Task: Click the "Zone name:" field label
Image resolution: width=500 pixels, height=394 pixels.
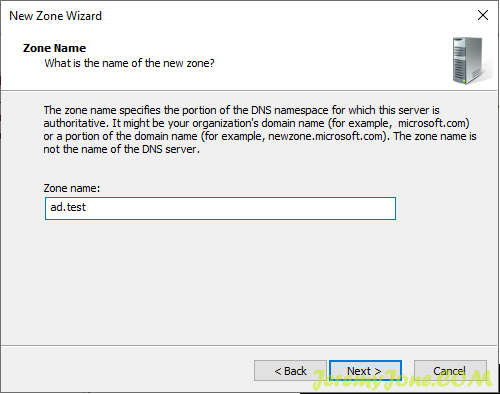Action: [x=72, y=188]
